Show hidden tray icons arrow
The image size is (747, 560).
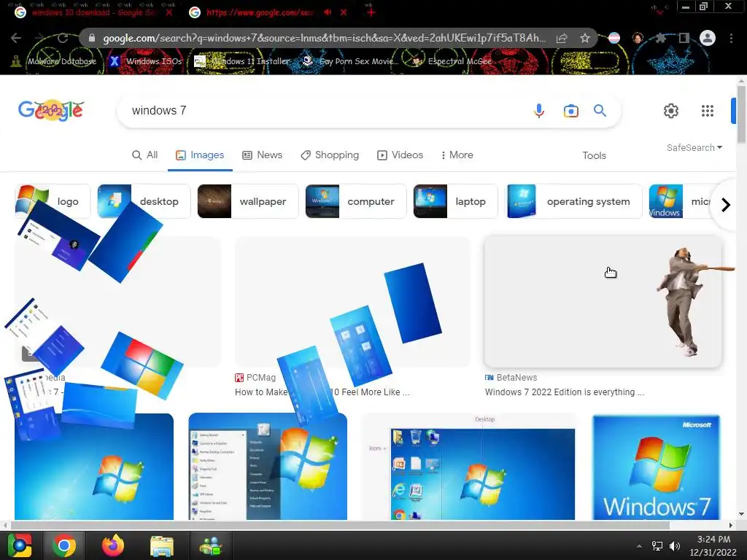click(x=639, y=545)
